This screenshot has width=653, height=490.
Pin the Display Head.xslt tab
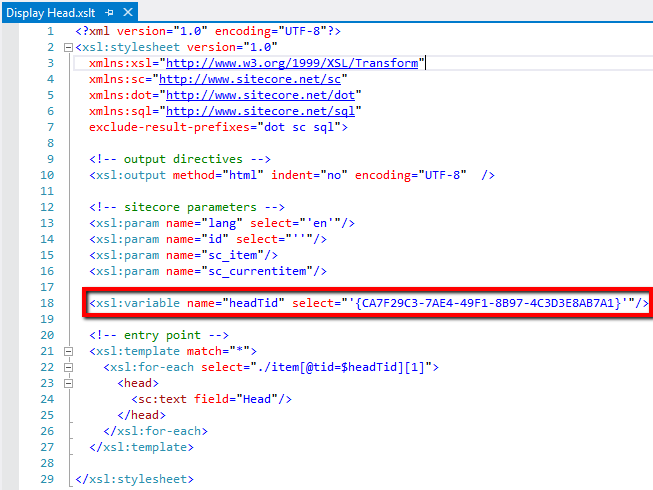[110, 12]
